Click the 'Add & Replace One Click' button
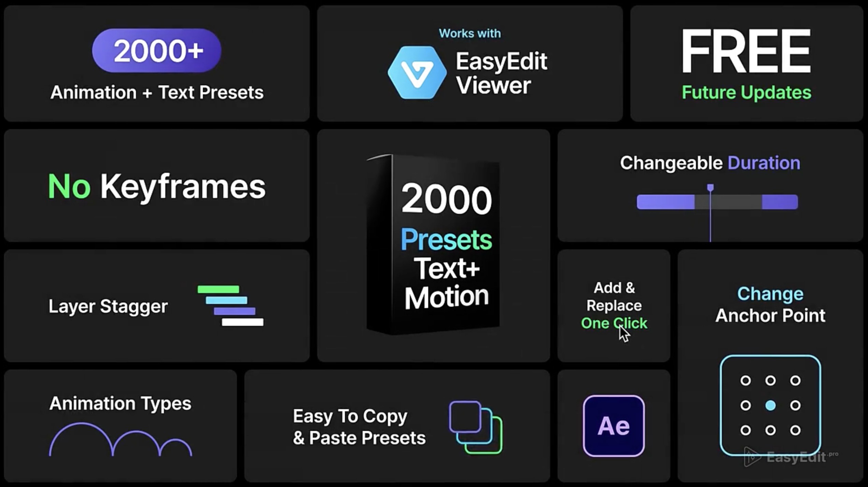 [614, 305]
